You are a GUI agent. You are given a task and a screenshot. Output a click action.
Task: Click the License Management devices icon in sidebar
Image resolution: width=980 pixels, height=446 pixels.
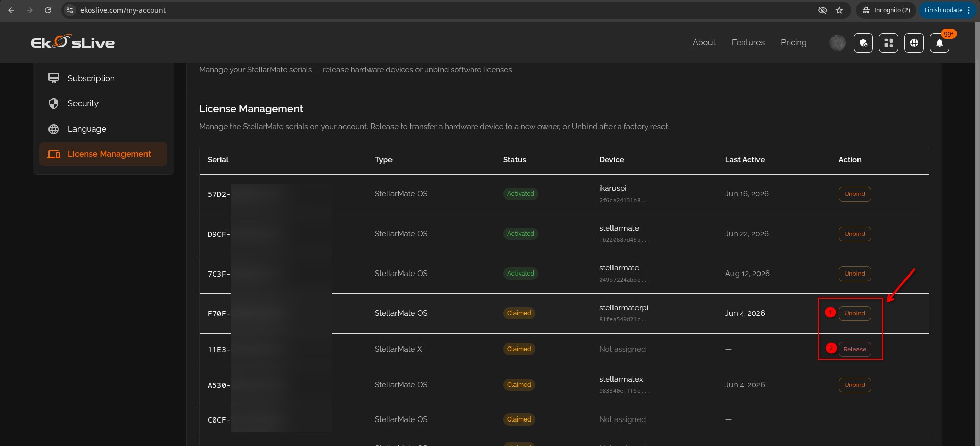coord(54,154)
